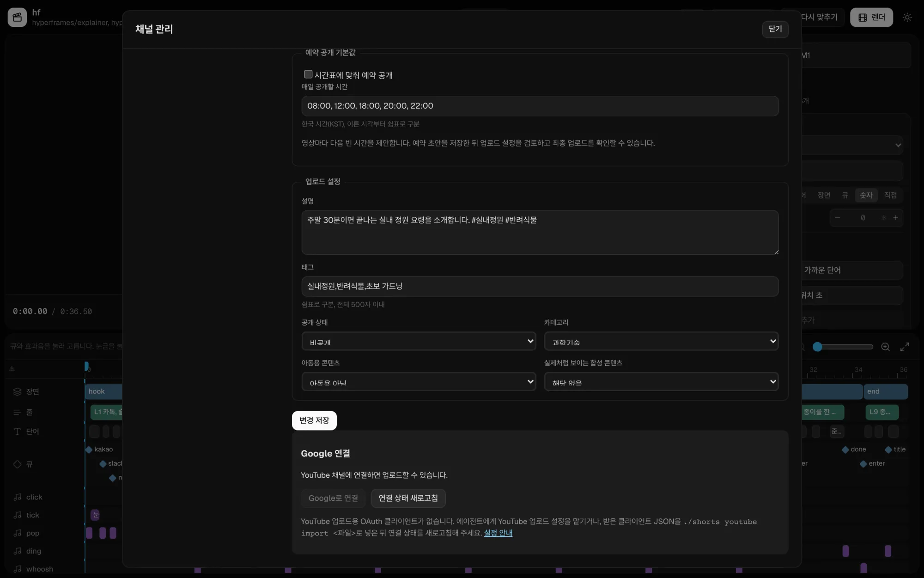Adjust the timeline zoom slider handle
This screenshot has width=924, height=578.
[x=817, y=347]
